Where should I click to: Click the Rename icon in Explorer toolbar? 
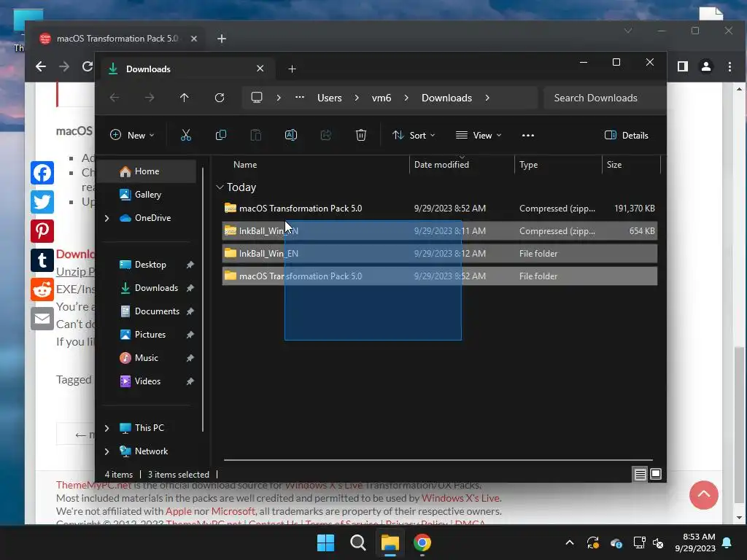(x=290, y=135)
